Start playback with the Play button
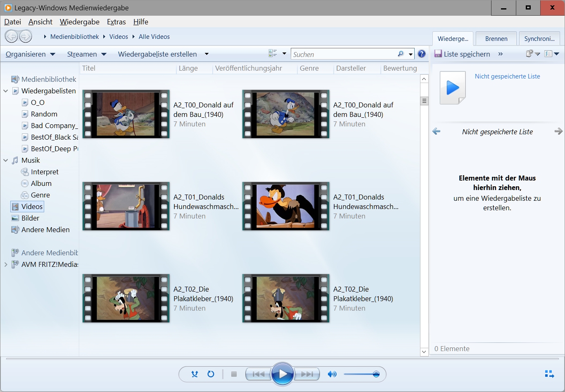The image size is (565, 392). click(x=282, y=374)
